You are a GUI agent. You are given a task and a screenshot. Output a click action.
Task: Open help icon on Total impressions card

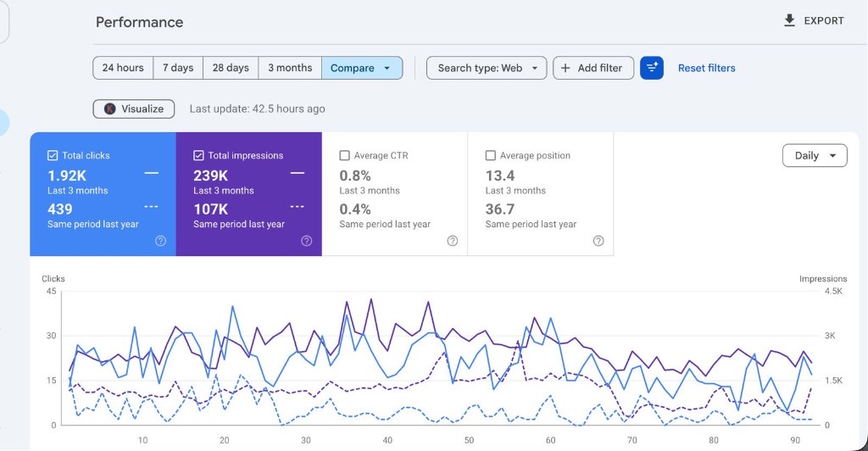pos(307,241)
